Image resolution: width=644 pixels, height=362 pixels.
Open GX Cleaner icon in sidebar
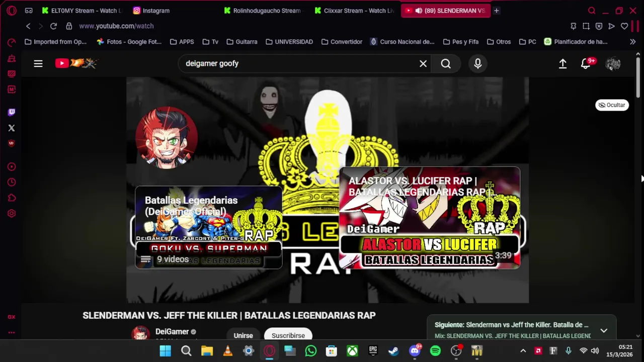[x=12, y=58]
